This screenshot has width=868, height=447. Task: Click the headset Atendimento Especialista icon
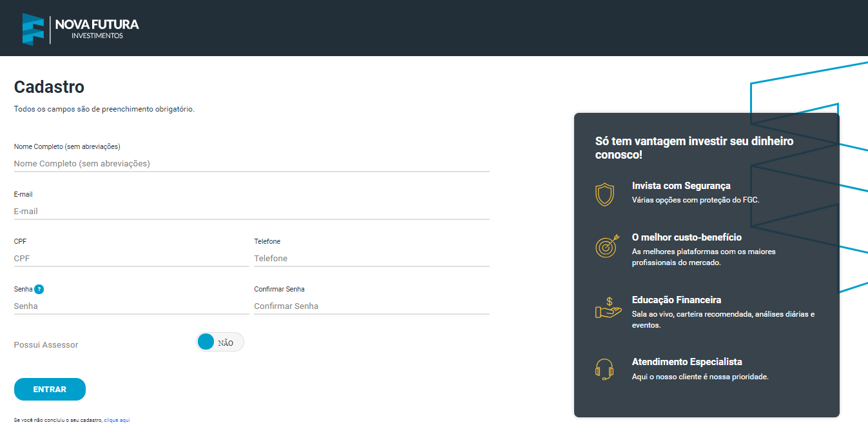pyautogui.click(x=604, y=369)
